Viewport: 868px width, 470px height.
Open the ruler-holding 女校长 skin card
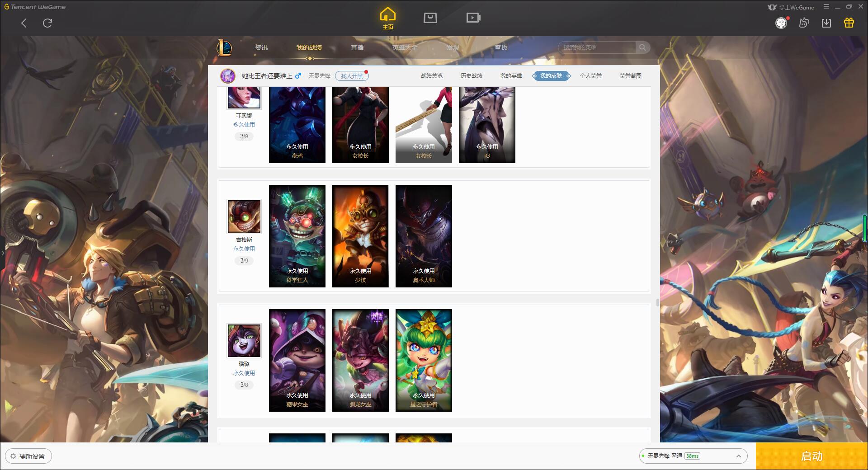click(x=424, y=125)
